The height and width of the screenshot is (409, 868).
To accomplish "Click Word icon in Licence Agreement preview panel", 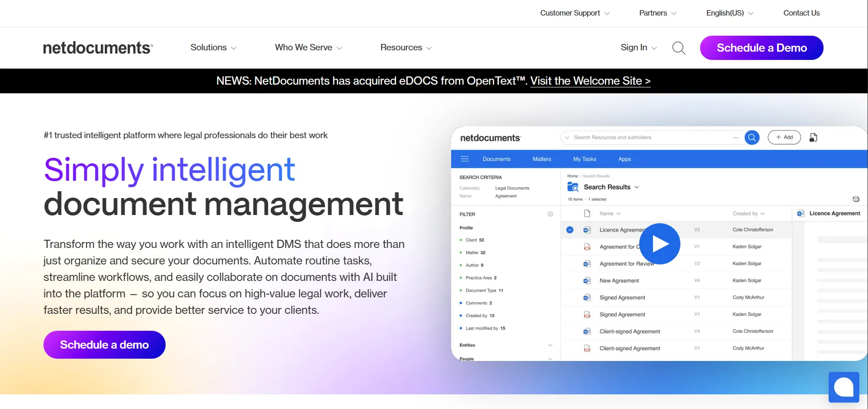I will click(x=801, y=213).
